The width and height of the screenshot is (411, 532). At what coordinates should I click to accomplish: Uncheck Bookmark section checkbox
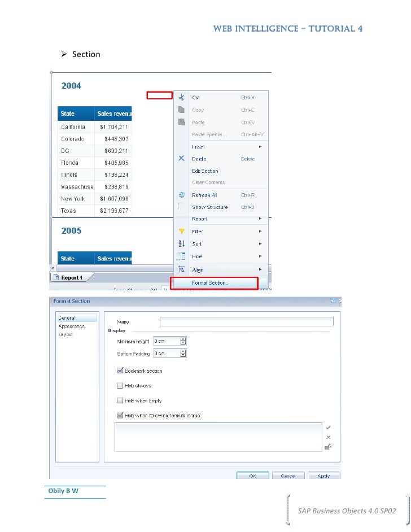[x=120, y=370]
